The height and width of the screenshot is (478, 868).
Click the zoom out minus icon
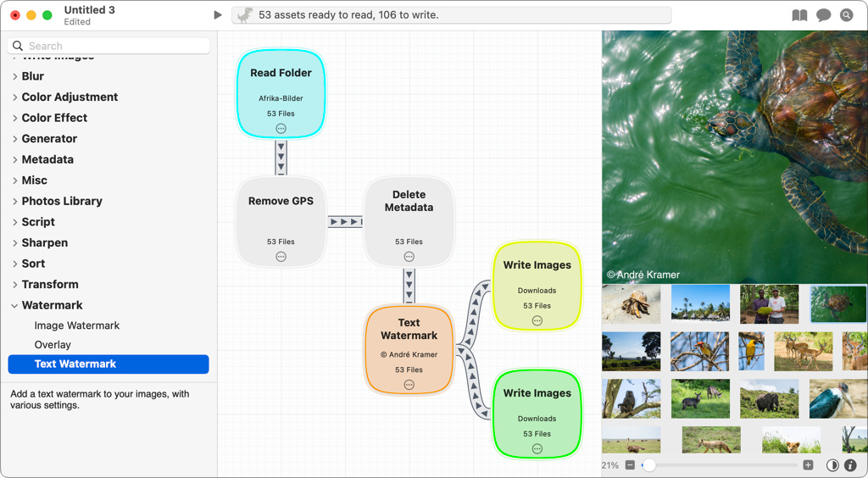630,465
